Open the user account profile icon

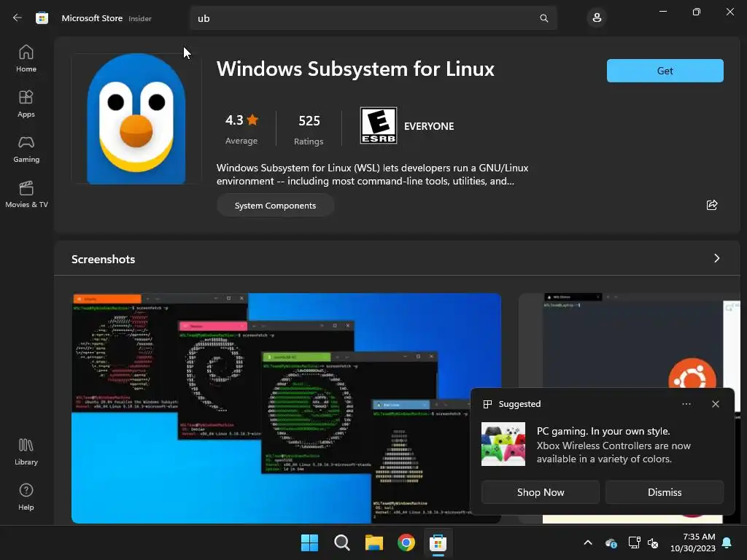coord(597,18)
